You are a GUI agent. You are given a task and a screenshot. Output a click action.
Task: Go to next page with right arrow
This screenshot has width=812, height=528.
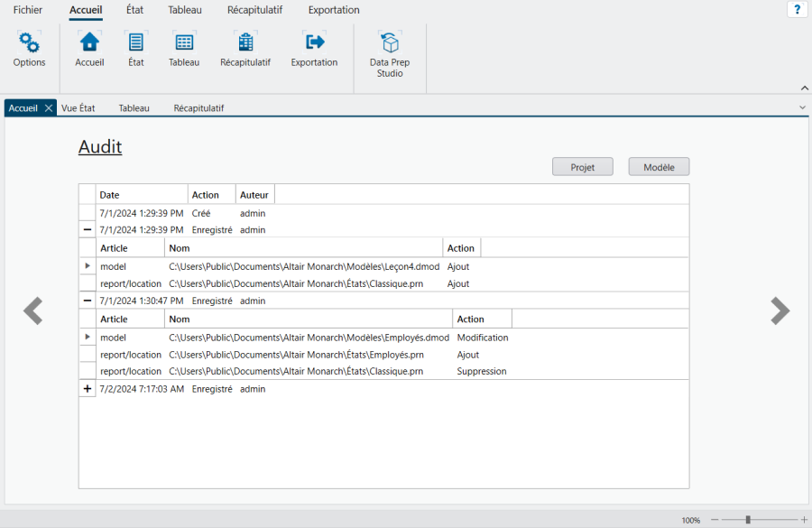coord(780,310)
